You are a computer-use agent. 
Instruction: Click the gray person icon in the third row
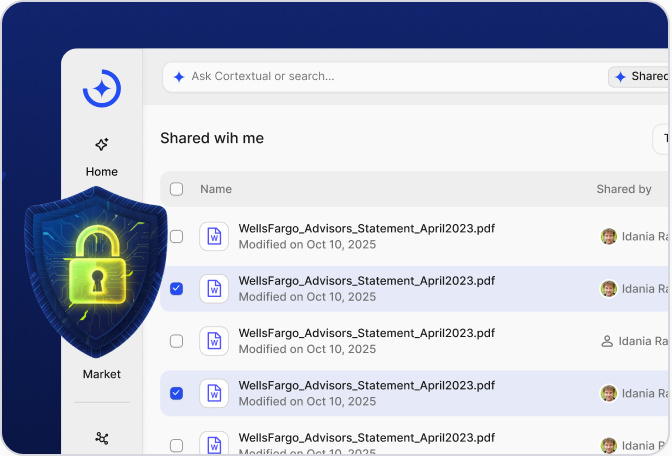click(x=607, y=341)
